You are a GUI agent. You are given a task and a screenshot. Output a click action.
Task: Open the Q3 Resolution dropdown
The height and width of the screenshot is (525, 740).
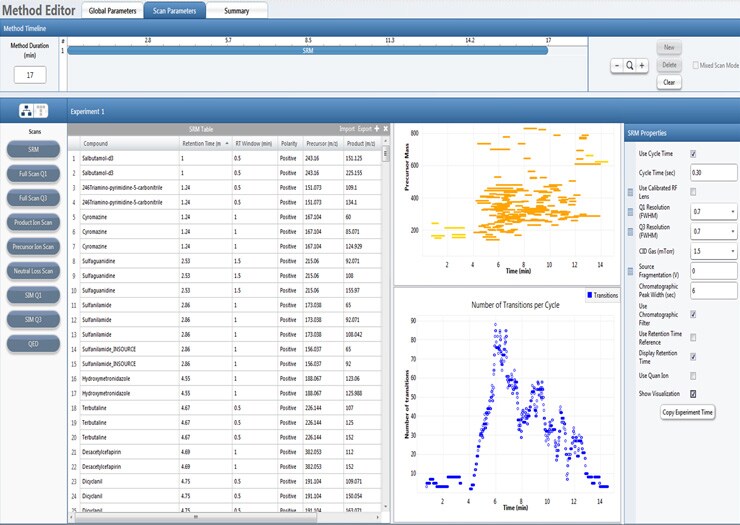732,232
